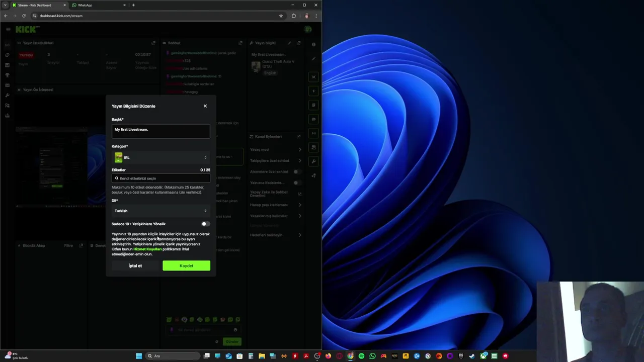This screenshot has width=644, height=362.
Task: Open the Hizmet Koşulları link
Action: tap(147, 249)
